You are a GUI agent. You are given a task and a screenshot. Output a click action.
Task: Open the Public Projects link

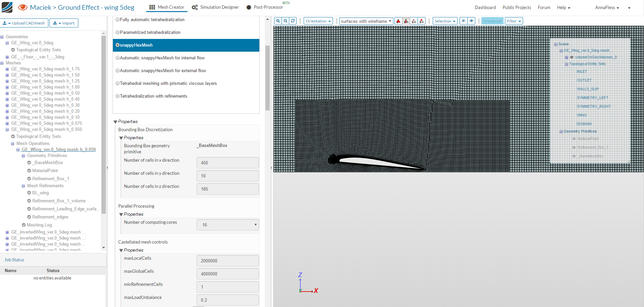517,7
